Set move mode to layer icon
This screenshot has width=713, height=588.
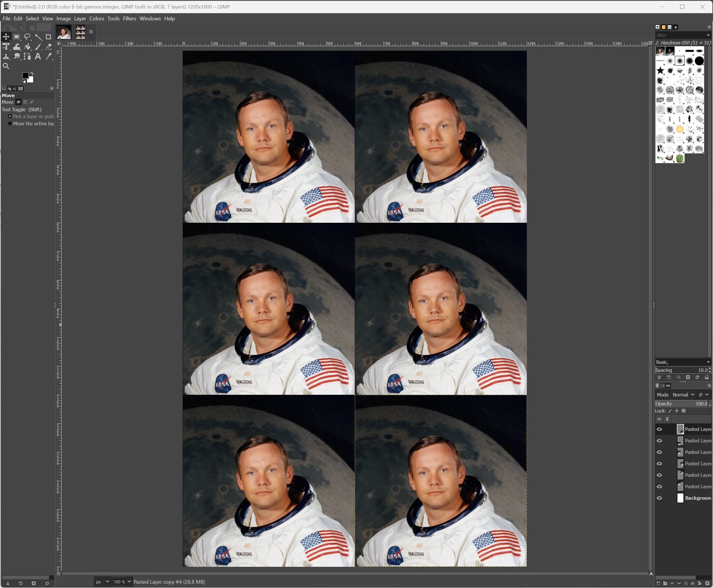[19, 102]
